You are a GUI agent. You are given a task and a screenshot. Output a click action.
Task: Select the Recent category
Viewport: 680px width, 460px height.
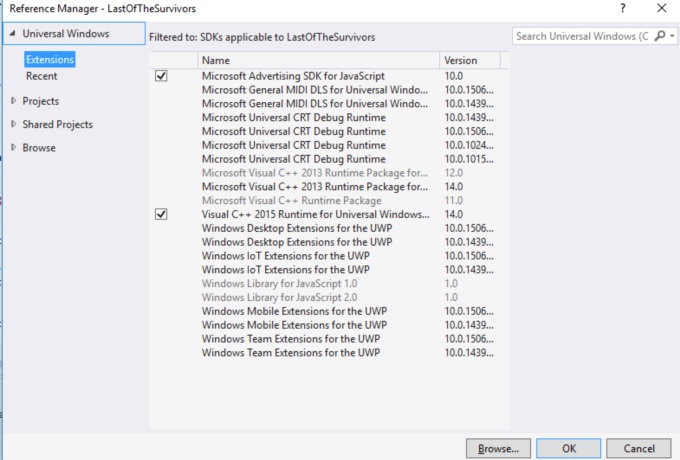point(41,76)
